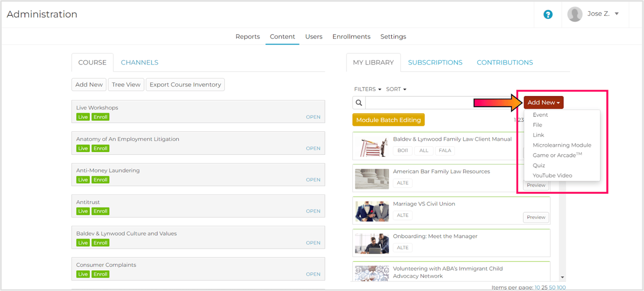The image size is (644, 291).
Task: Expand the Jose Z. user dropdown arrow
Action: [x=617, y=14]
